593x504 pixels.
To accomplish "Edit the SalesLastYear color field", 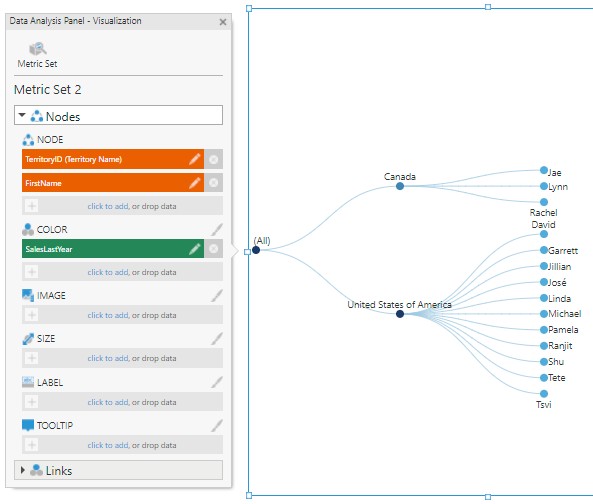I will pos(194,249).
